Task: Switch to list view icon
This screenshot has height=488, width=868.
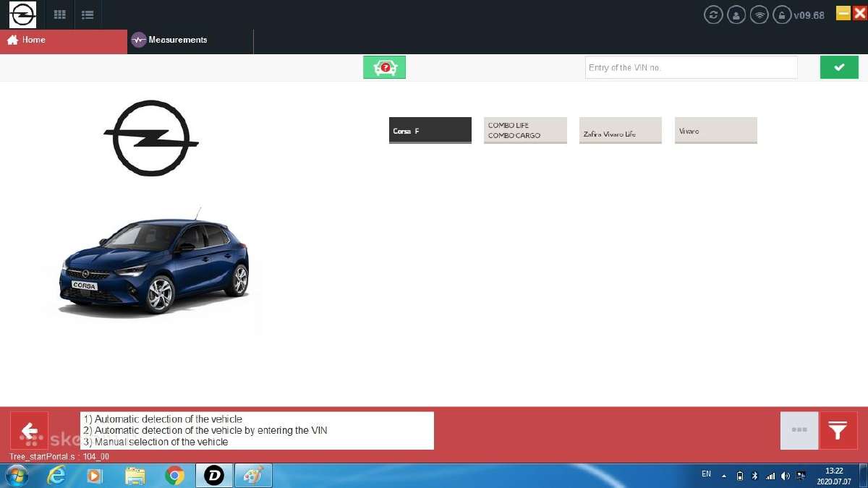Action: (x=88, y=14)
